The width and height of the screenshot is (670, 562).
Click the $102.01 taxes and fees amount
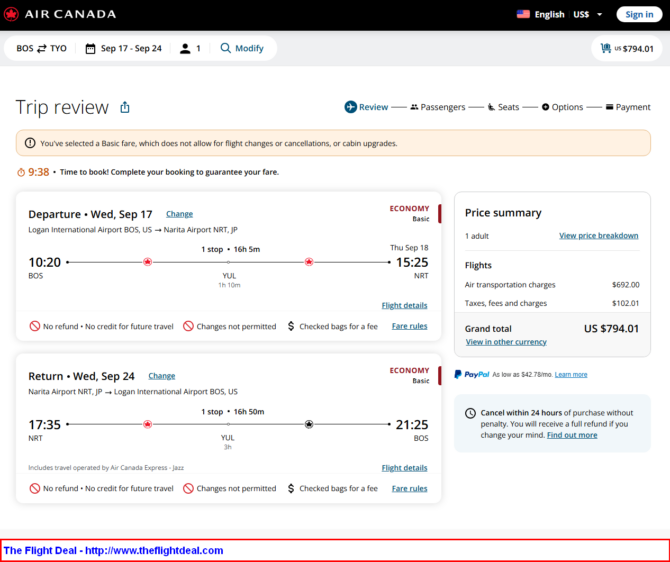(626, 303)
